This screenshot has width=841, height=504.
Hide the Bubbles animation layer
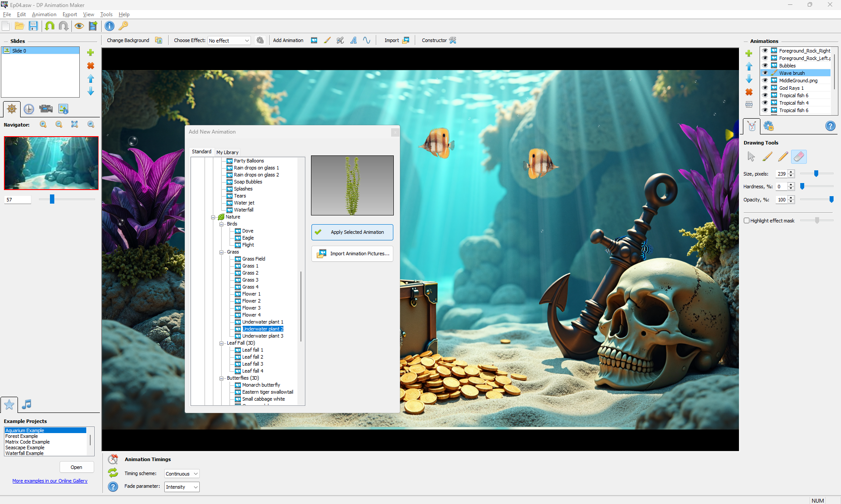[x=765, y=66]
